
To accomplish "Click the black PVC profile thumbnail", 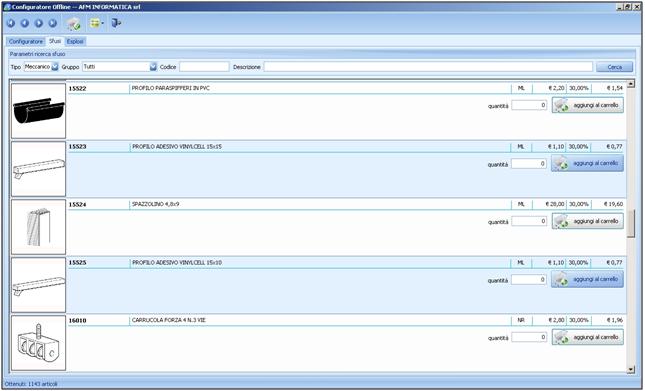I will click(x=38, y=111).
